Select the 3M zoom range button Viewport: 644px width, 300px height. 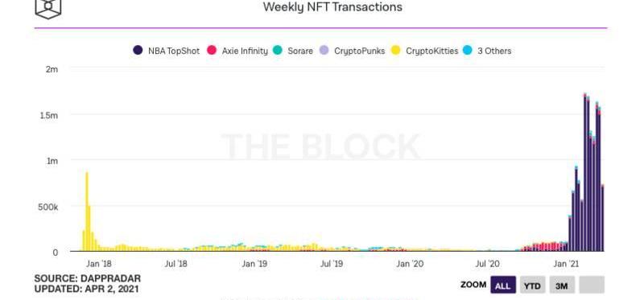562,286
